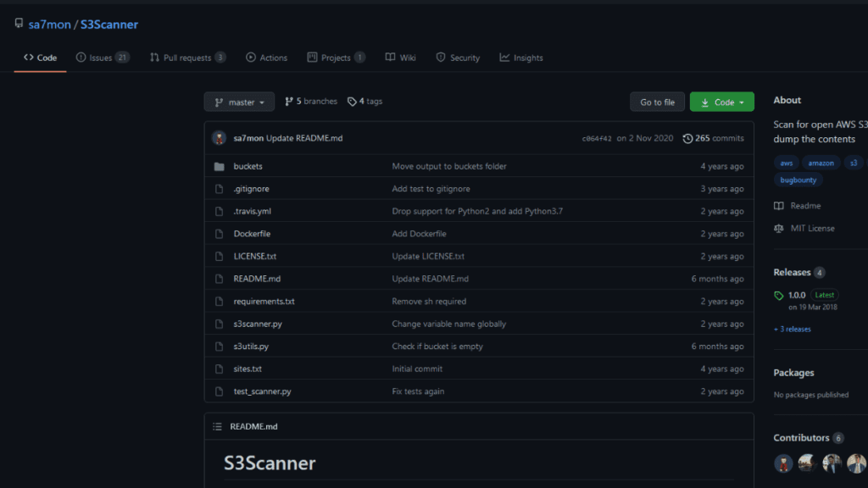Open the .travis.yml file

(253, 211)
